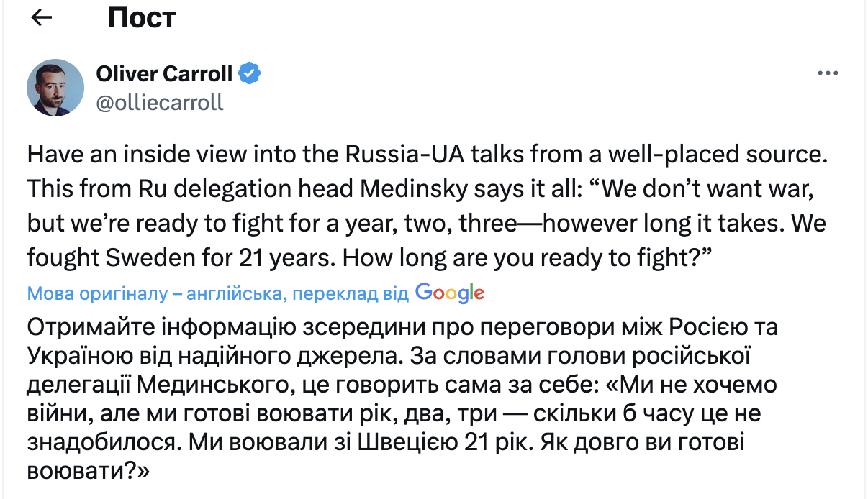Click the author name row in the post header

pyautogui.click(x=165, y=73)
